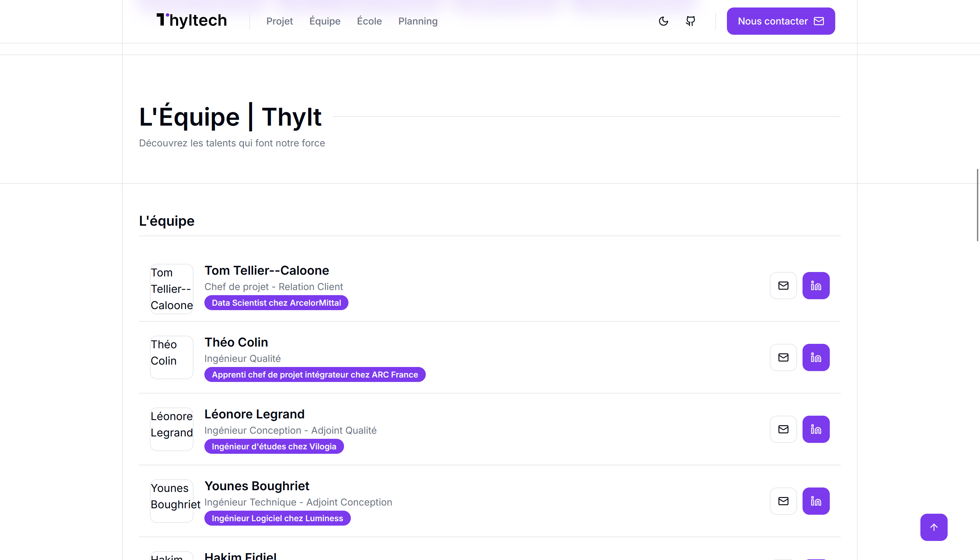This screenshot has height=560, width=980.
Task: Open Théo Colin's LinkedIn profile
Action: pyautogui.click(x=816, y=357)
